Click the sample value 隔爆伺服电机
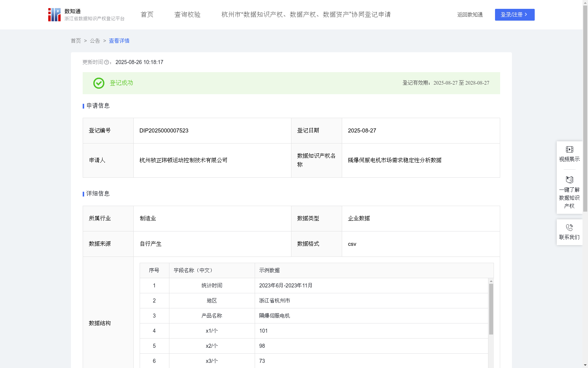This screenshot has height=368, width=588. (275, 316)
